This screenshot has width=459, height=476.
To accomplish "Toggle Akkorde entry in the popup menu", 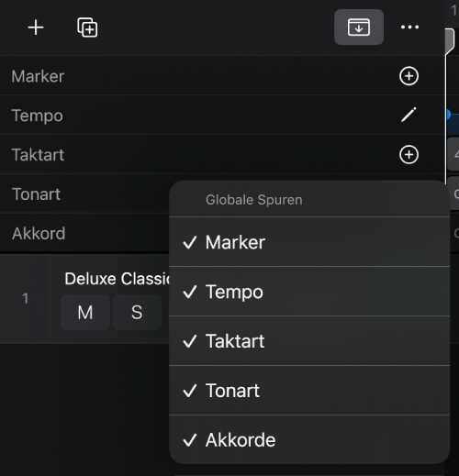I will (309, 439).
